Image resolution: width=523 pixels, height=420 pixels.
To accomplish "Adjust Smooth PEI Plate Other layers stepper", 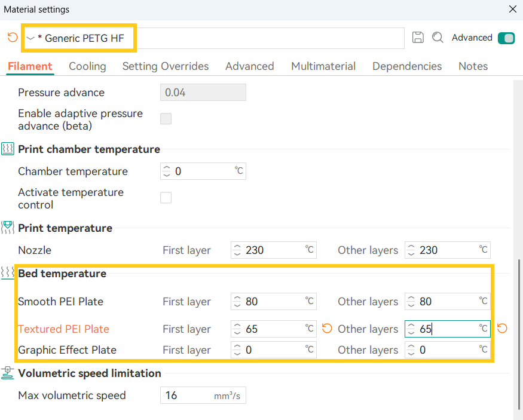I will pyautogui.click(x=411, y=301).
